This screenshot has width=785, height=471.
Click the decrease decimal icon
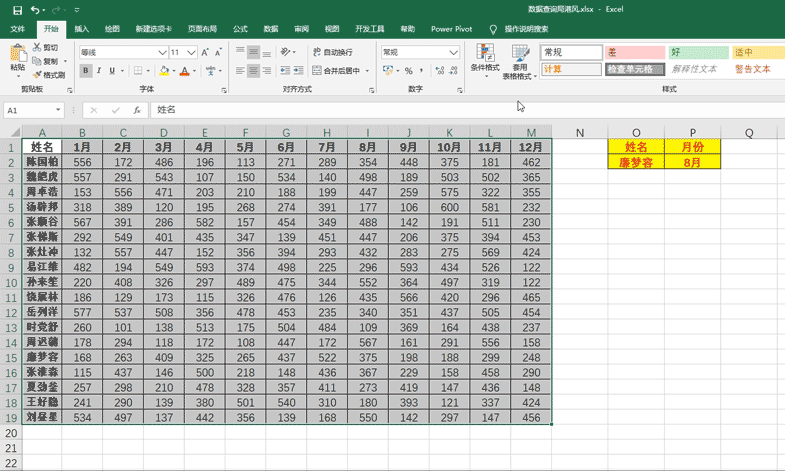pos(453,71)
